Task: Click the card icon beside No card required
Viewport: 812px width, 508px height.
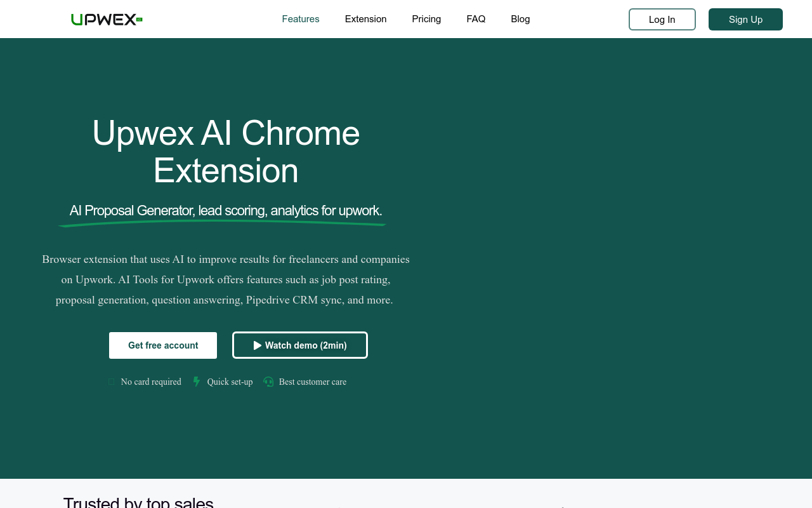Action: (x=111, y=382)
